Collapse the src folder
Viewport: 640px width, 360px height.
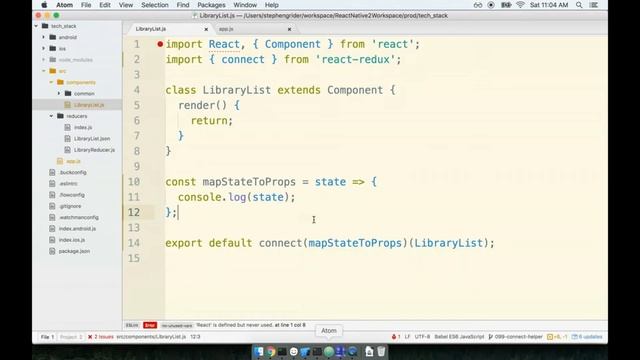44,71
